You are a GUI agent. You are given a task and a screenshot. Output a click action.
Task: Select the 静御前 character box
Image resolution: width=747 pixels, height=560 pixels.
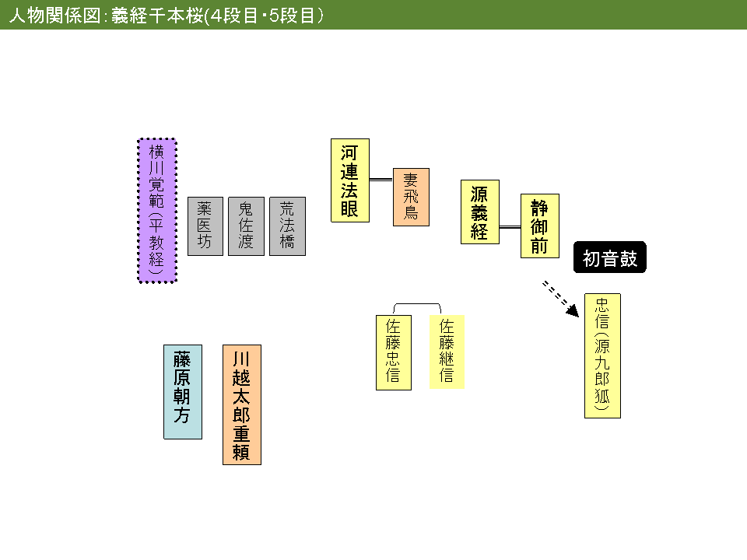540,226
